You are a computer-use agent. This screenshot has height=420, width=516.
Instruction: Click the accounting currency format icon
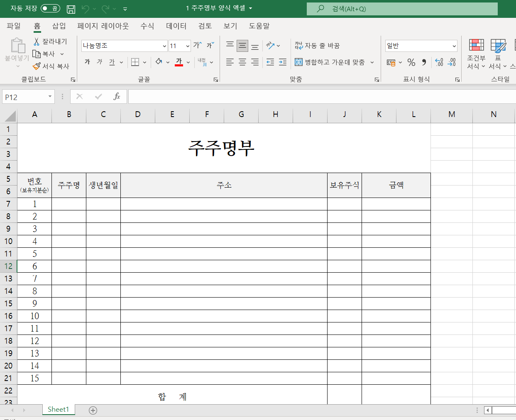coord(391,62)
